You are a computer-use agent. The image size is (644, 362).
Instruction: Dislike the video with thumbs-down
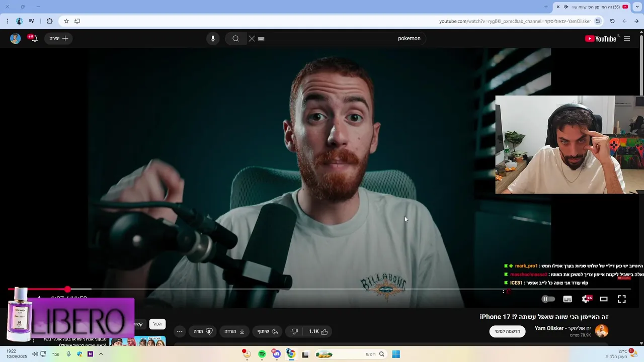coord(295,331)
